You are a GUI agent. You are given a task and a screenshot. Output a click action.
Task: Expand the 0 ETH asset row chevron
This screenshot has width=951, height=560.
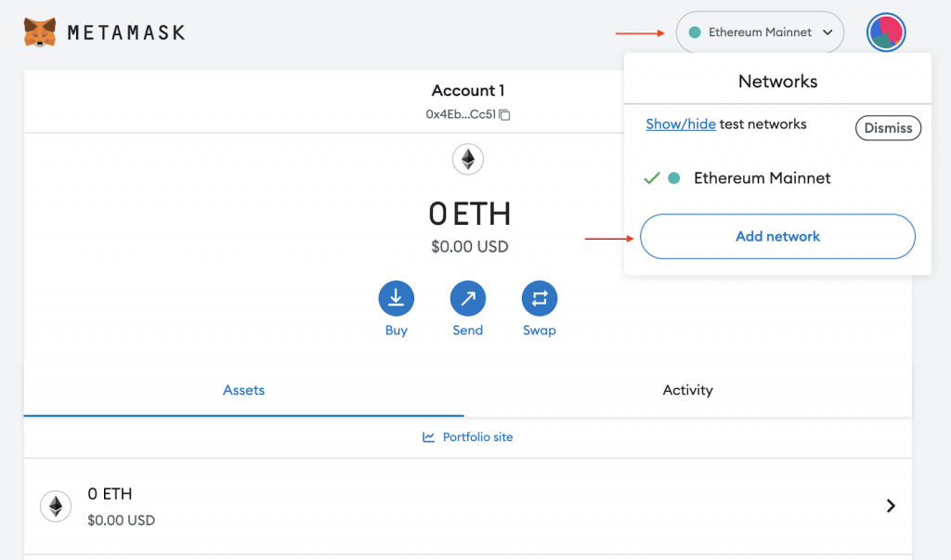coord(891,506)
